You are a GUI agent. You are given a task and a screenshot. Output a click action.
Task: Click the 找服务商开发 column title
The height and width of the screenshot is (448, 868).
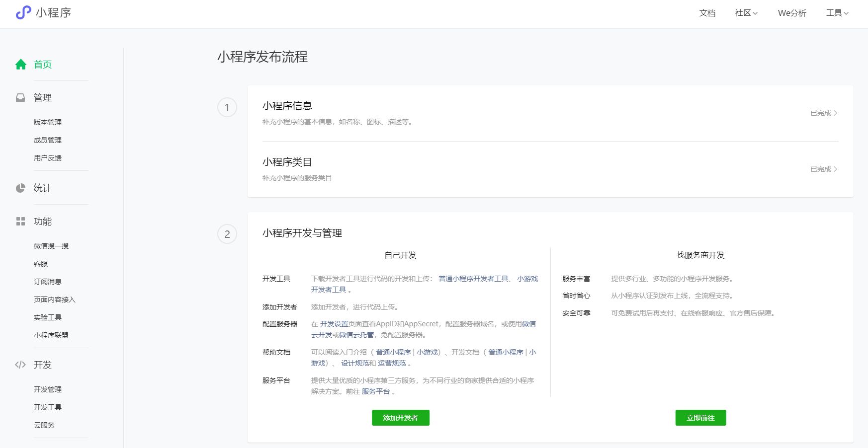[x=700, y=255]
